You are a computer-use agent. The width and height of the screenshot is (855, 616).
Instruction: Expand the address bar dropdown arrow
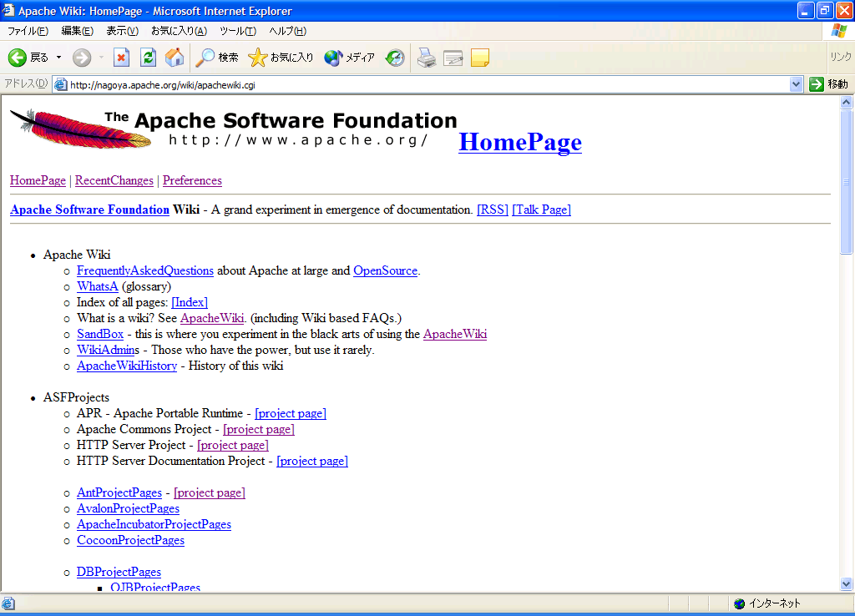[796, 84]
